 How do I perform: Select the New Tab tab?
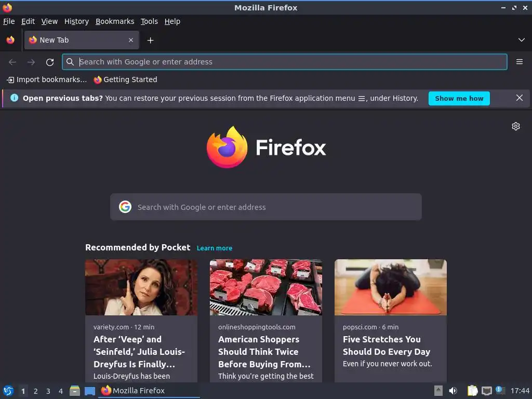tap(82, 40)
